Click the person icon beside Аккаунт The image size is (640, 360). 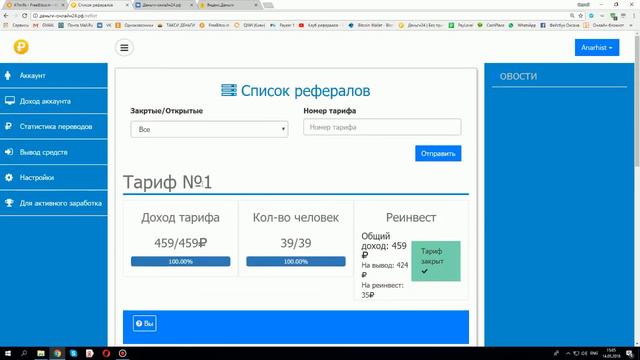(8, 75)
